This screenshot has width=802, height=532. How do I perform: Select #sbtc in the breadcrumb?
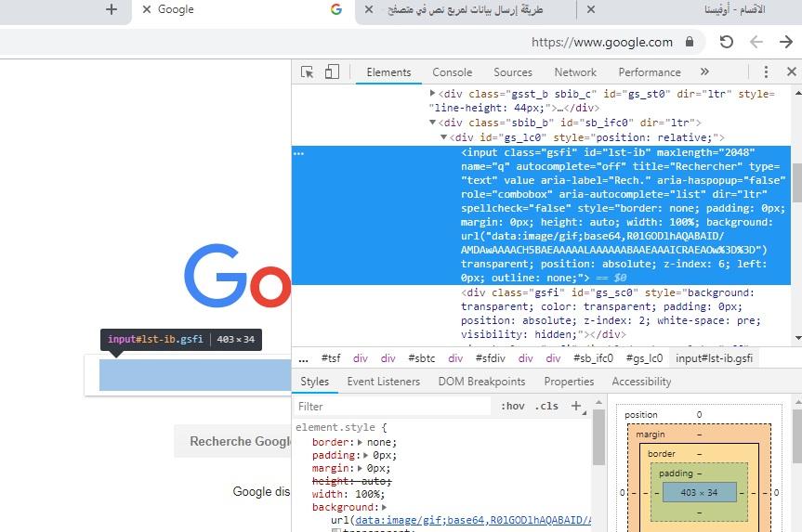[422, 358]
